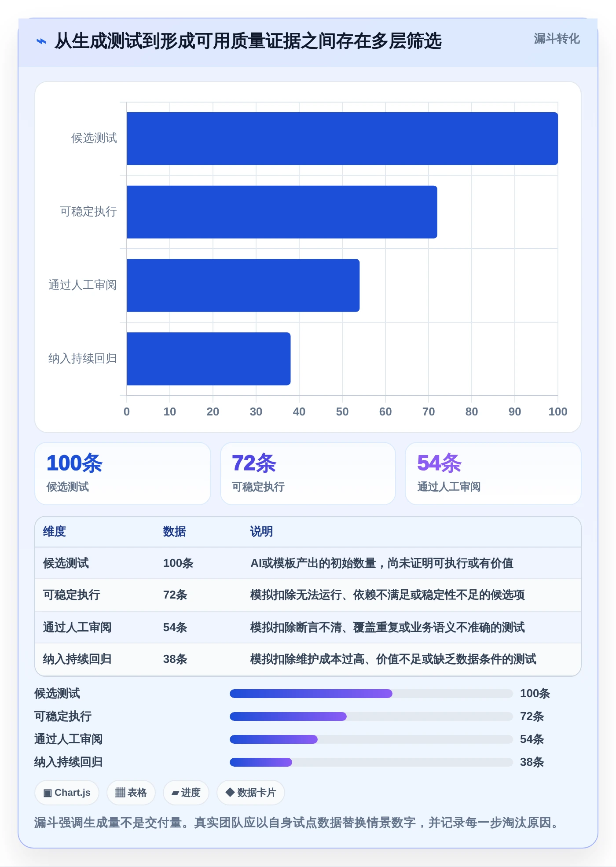Click the 候选测试 bar in the chart
Image resolution: width=616 pixels, height=867 pixels.
tap(342, 139)
